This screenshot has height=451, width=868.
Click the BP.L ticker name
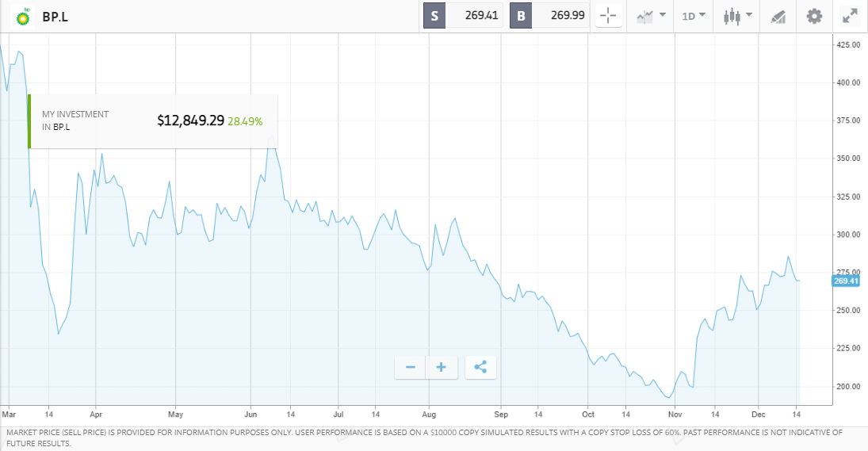click(x=55, y=16)
